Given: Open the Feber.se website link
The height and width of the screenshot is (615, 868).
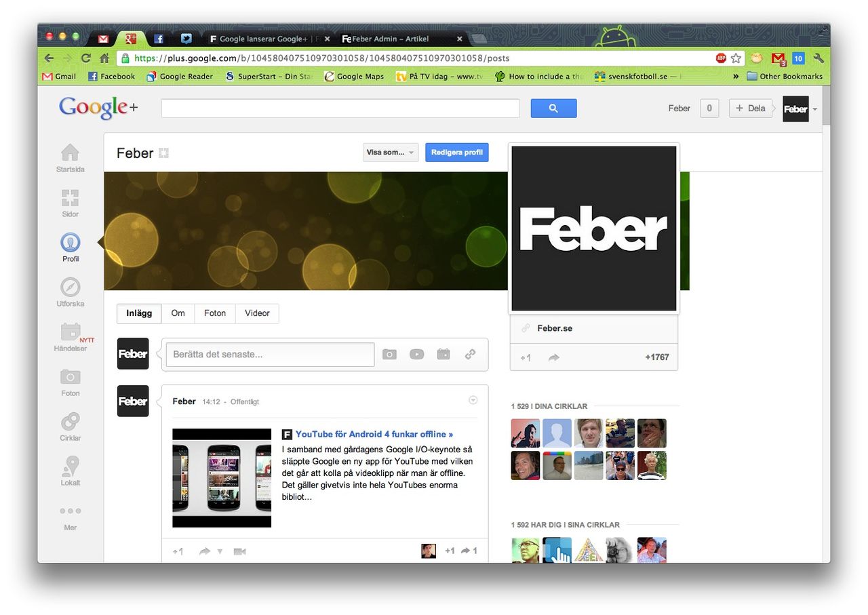Looking at the screenshot, I should pyautogui.click(x=555, y=328).
